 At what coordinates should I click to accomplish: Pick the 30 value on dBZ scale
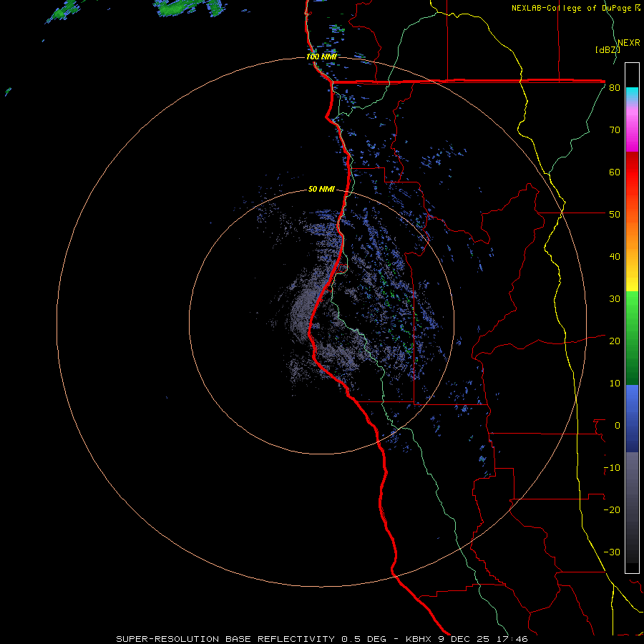(615, 299)
